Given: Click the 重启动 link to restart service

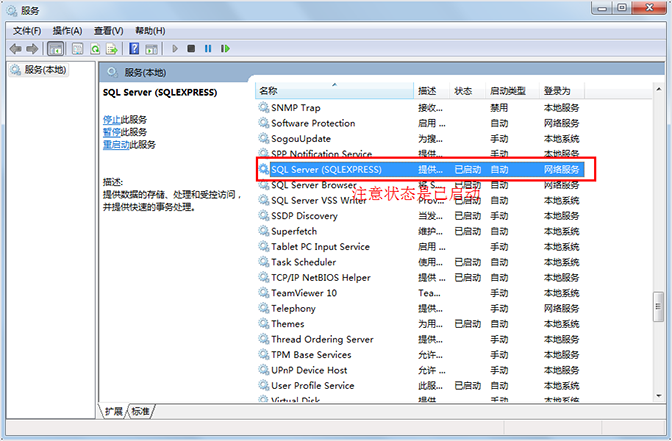Looking at the screenshot, I should click(114, 144).
